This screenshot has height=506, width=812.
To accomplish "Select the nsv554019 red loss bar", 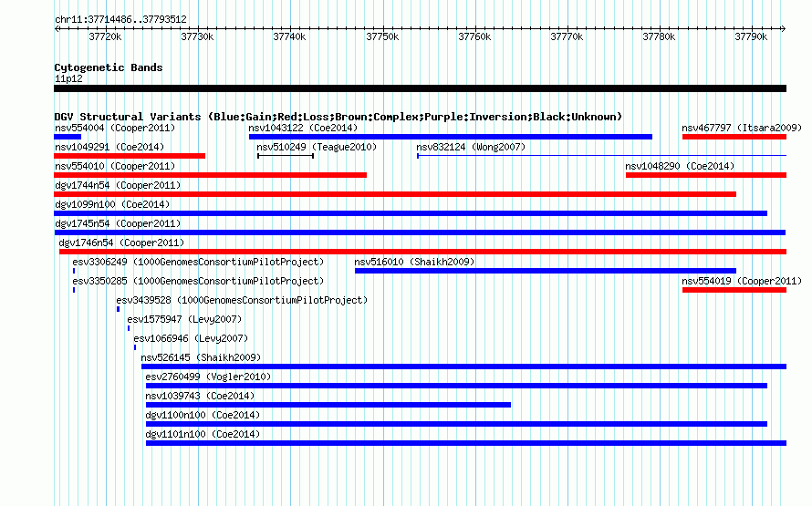I will pyautogui.click(x=734, y=290).
